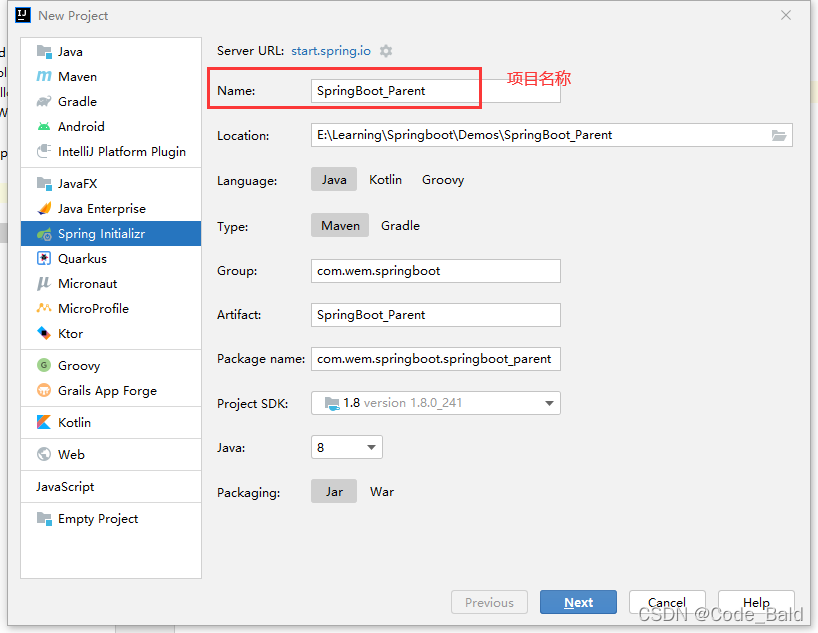The height and width of the screenshot is (633, 818).
Task: Click the Name input field
Action: click(436, 91)
